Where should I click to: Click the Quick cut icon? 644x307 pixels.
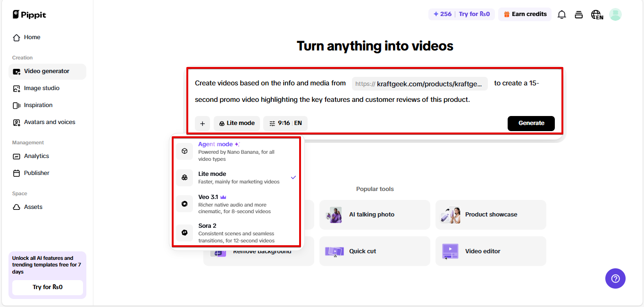pyautogui.click(x=335, y=251)
